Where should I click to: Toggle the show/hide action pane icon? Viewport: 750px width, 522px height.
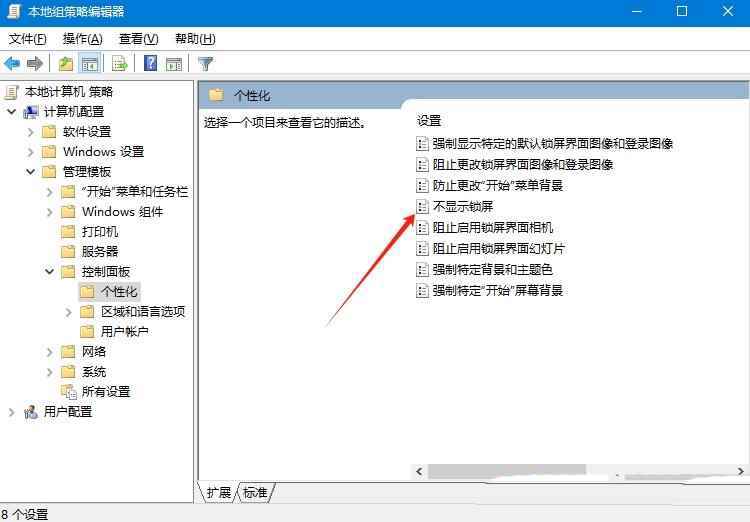(174, 63)
